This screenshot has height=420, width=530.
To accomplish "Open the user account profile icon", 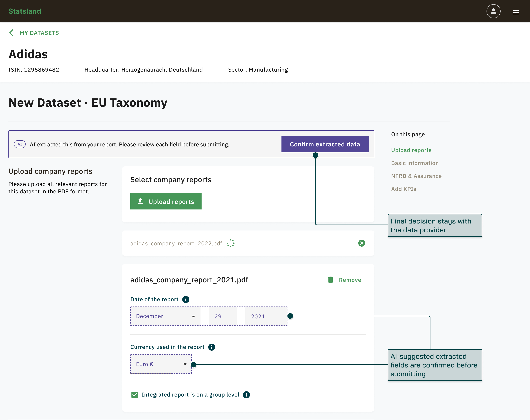I will [x=493, y=11].
